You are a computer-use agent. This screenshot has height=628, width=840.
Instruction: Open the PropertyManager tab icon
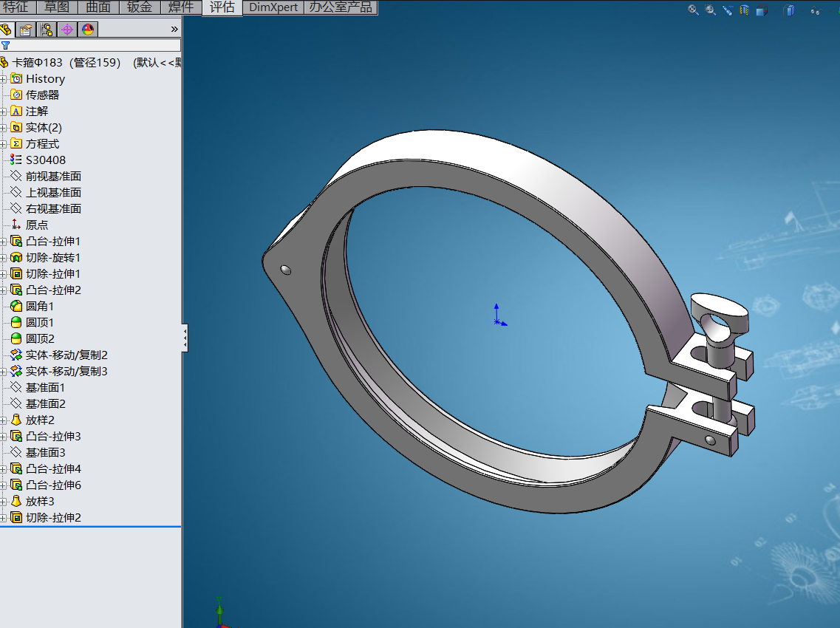point(26,30)
